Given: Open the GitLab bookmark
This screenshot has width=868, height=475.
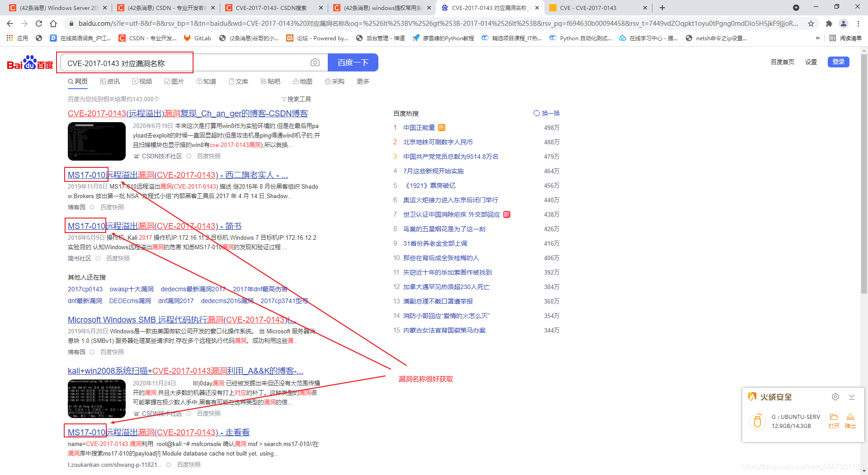Looking at the screenshot, I should point(198,38).
